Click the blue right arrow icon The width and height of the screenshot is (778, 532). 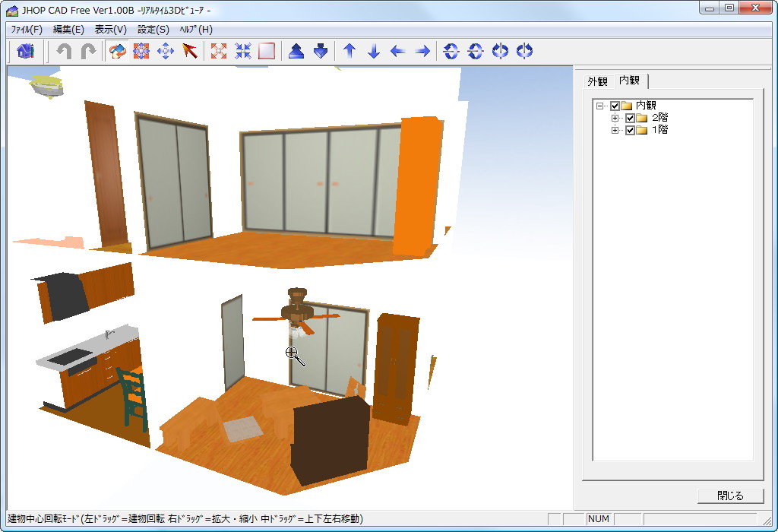coord(422,51)
